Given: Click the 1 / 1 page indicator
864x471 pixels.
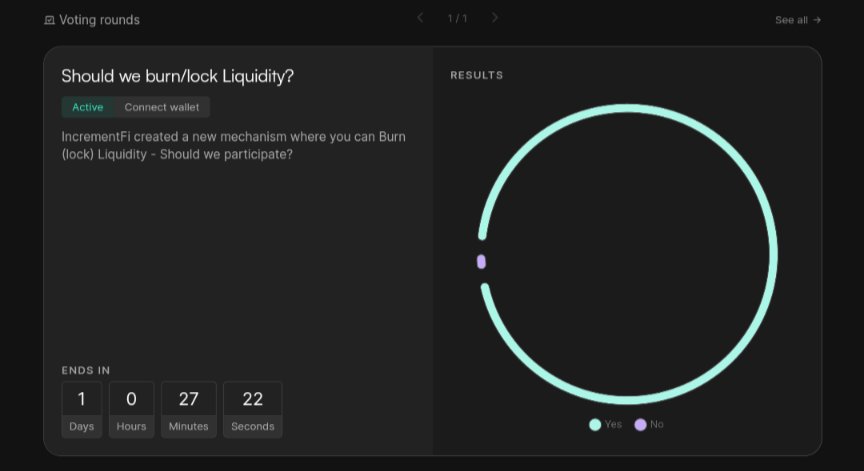Looking at the screenshot, I should point(457,19).
